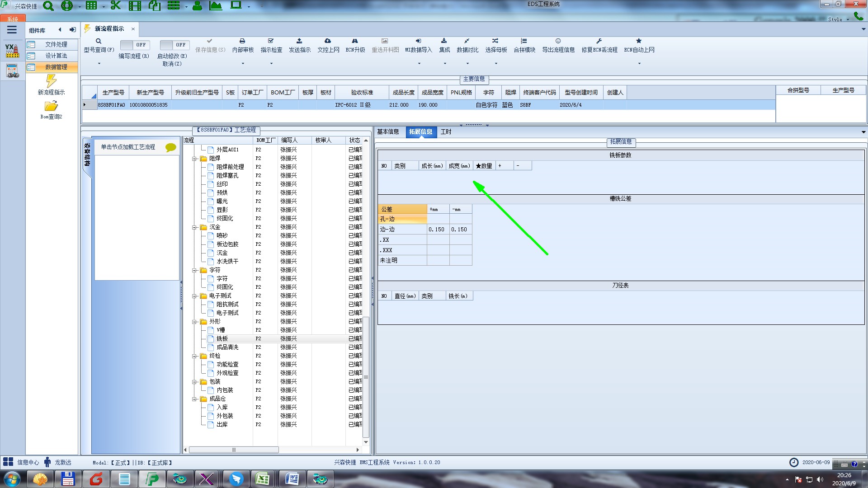Open Excel from the Windows taskbar
Screen dimensions: 868x488
(263, 479)
